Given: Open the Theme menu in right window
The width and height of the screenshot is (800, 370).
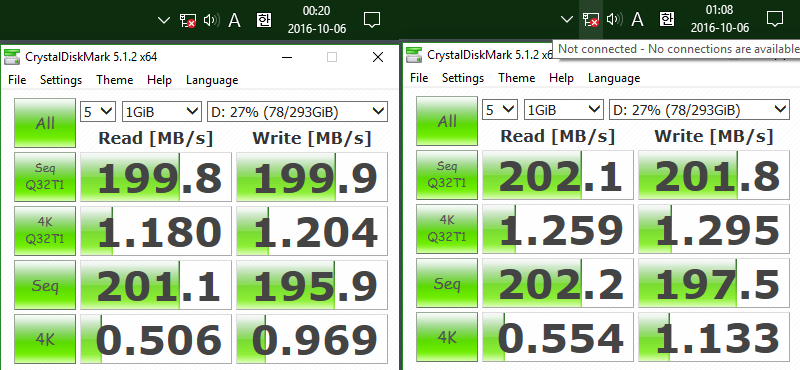Looking at the screenshot, I should click(x=517, y=78).
